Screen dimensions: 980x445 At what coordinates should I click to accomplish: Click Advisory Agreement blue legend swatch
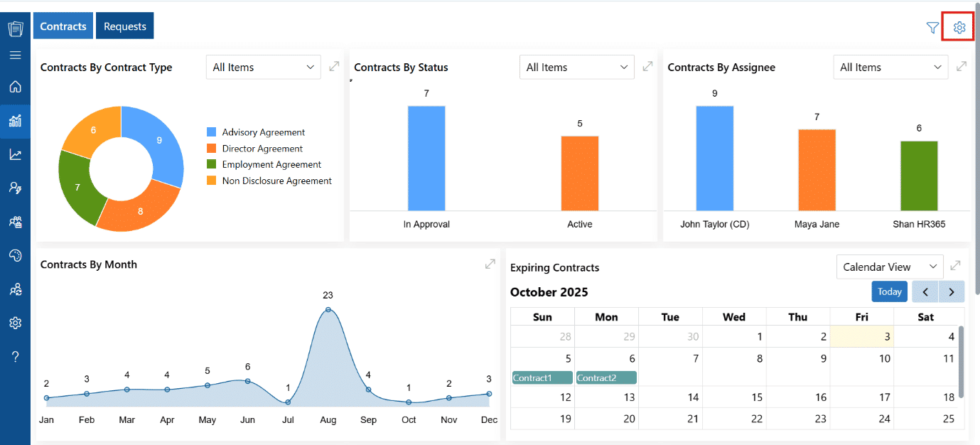pos(211,132)
